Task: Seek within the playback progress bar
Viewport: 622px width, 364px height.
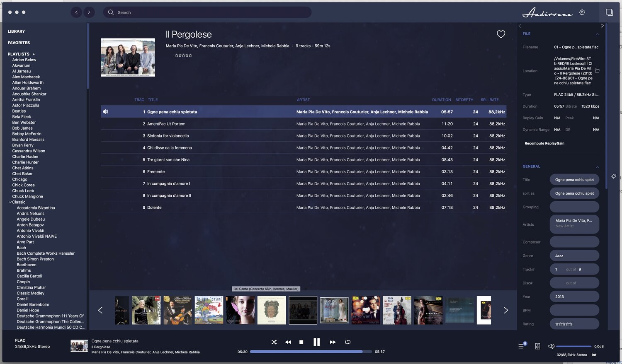Action: click(x=311, y=352)
